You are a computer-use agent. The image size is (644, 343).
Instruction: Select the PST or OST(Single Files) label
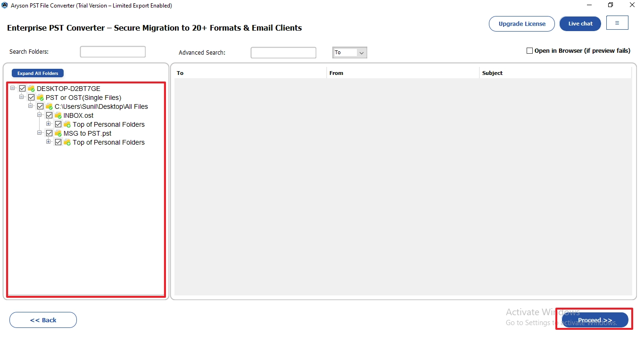tap(83, 98)
